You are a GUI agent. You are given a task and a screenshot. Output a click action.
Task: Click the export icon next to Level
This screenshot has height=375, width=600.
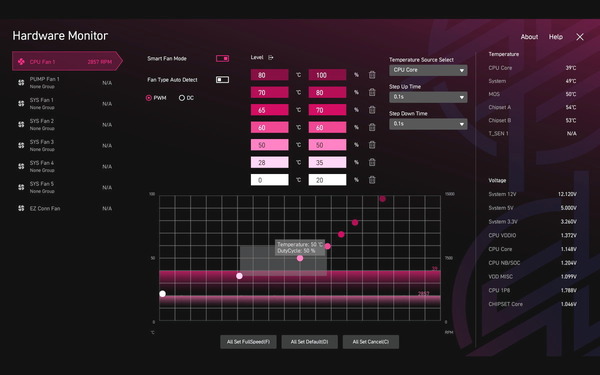pos(271,57)
